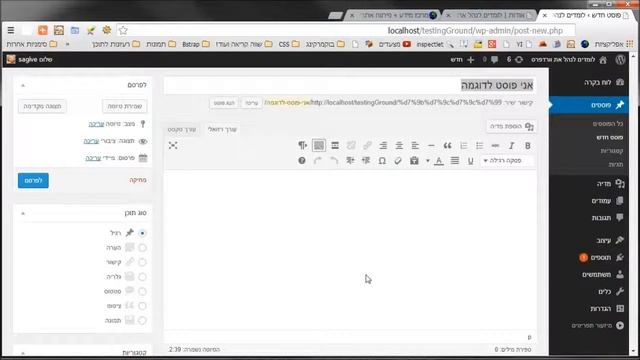This screenshot has height=360, width=640.
Task: Open the חדש new content admin bar menu
Action: tap(462, 60)
